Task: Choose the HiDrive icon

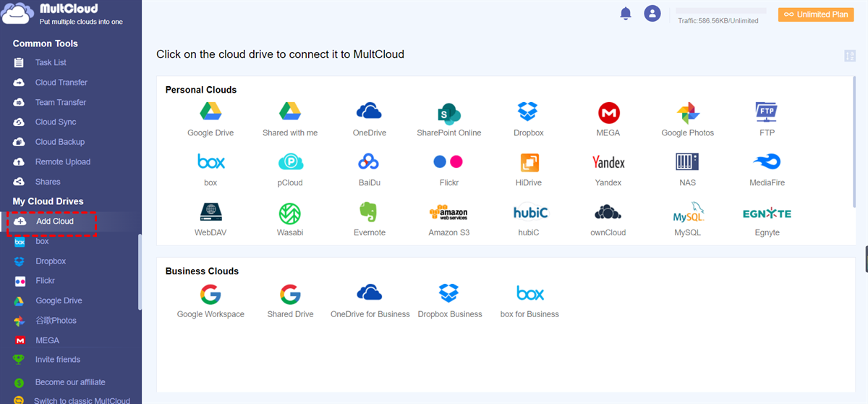Action: (529, 162)
